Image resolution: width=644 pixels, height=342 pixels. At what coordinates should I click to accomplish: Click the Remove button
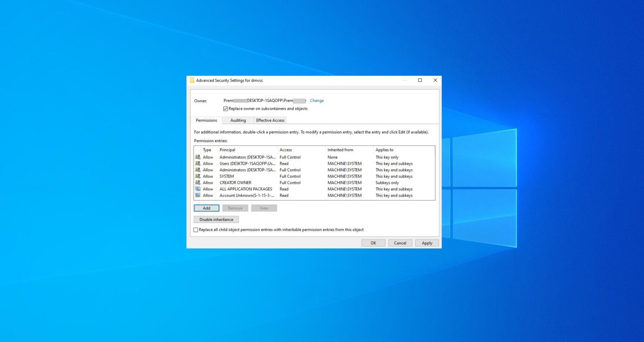point(235,208)
